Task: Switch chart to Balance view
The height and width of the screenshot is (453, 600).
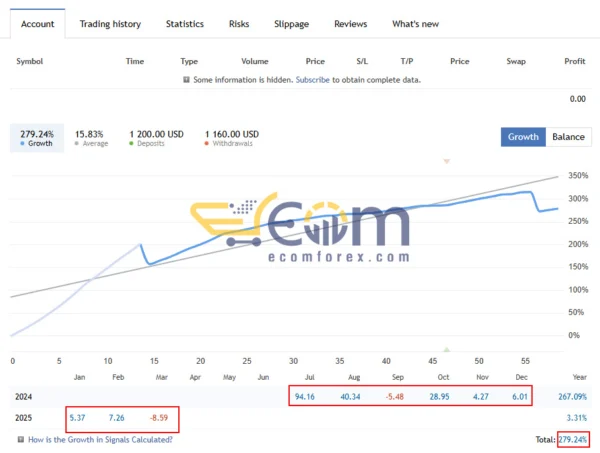Action: click(568, 137)
